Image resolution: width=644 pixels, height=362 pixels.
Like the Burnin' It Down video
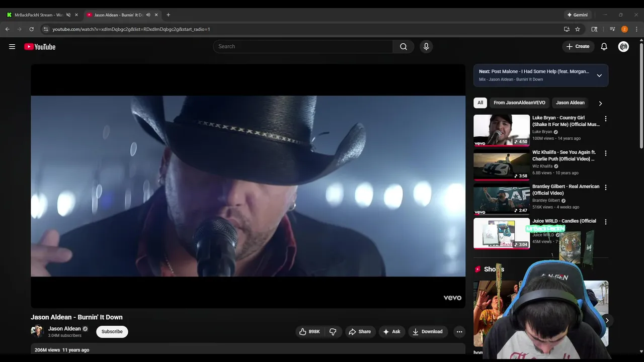pos(310,332)
